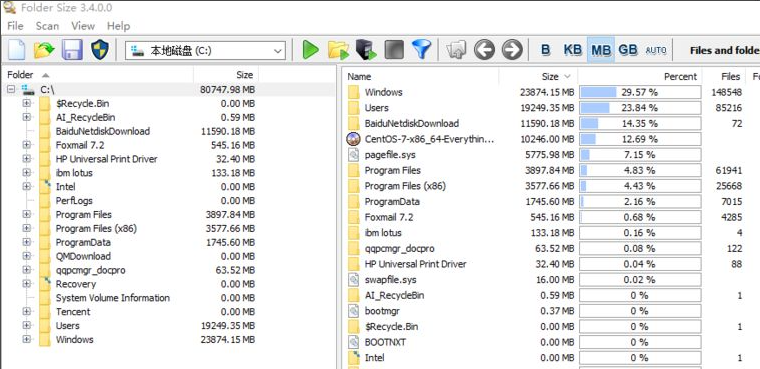Sort list by Size column header

(x=538, y=76)
